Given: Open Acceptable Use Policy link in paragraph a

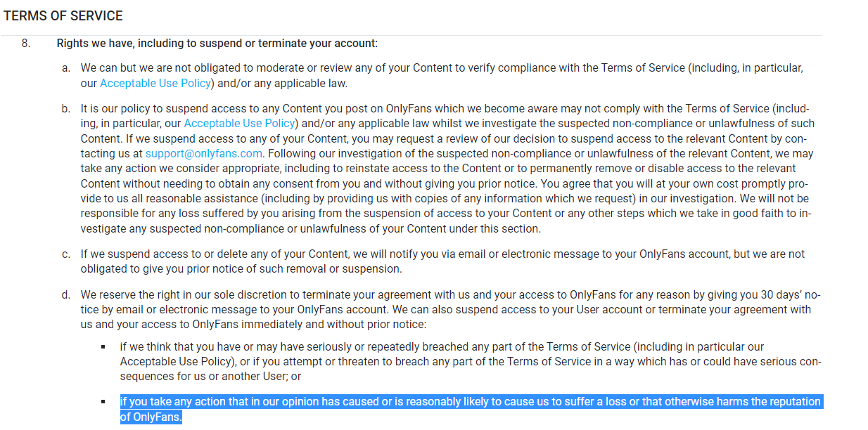Looking at the screenshot, I should [155, 83].
